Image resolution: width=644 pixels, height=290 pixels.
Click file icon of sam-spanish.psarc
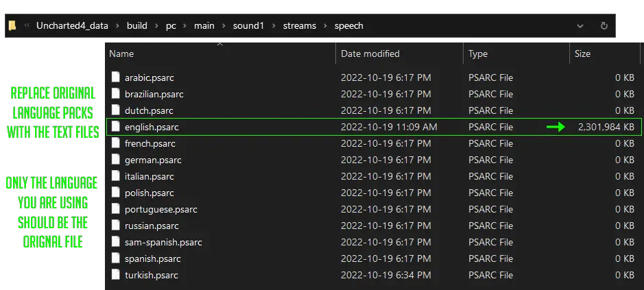[116, 242]
